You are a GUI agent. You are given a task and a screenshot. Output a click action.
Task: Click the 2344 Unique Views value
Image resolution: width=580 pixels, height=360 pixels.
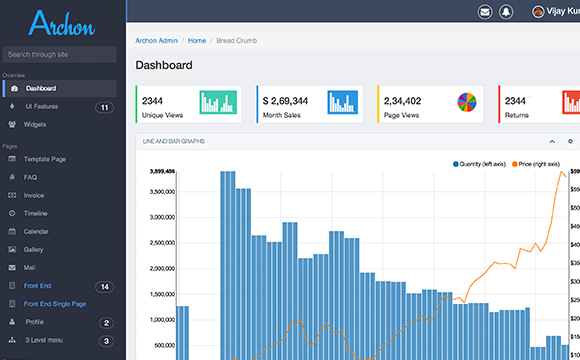(x=152, y=101)
